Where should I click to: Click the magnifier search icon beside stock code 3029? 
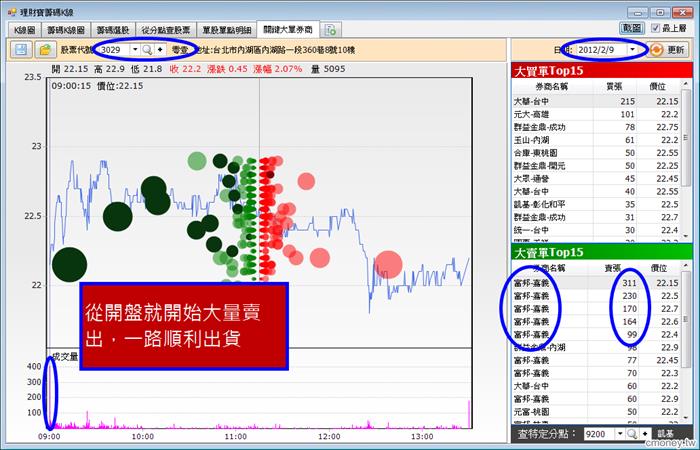146,50
